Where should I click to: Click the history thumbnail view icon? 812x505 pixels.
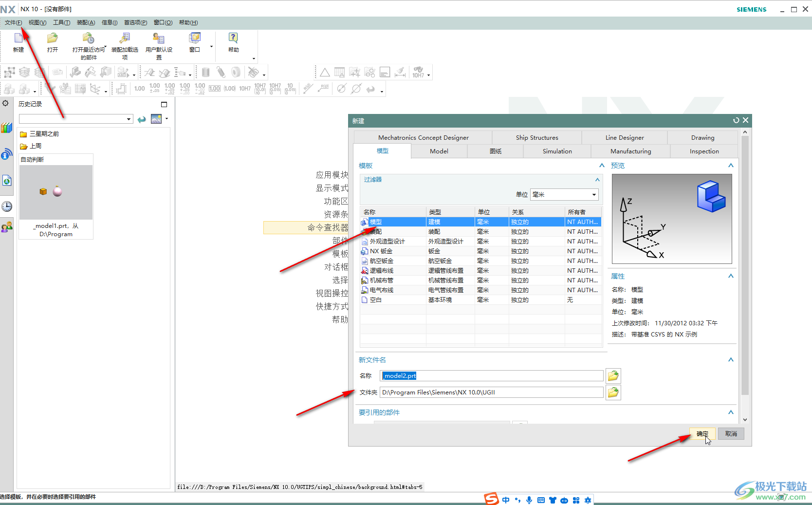coord(156,119)
